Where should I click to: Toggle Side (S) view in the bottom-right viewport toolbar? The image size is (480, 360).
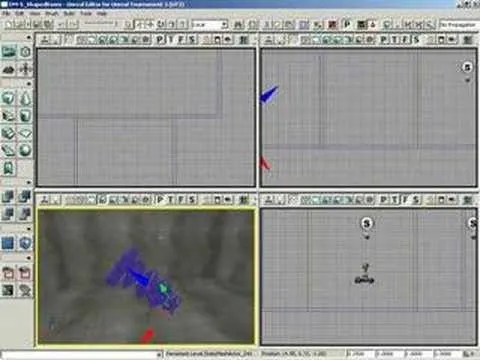pyautogui.click(x=416, y=200)
